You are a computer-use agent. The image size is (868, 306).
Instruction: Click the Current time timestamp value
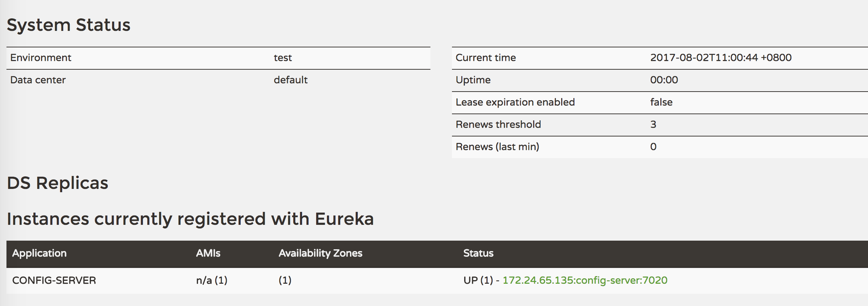(721, 58)
